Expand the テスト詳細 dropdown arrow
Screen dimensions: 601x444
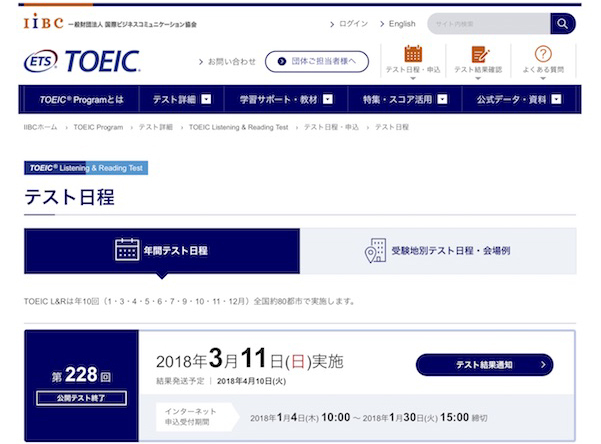(x=206, y=99)
